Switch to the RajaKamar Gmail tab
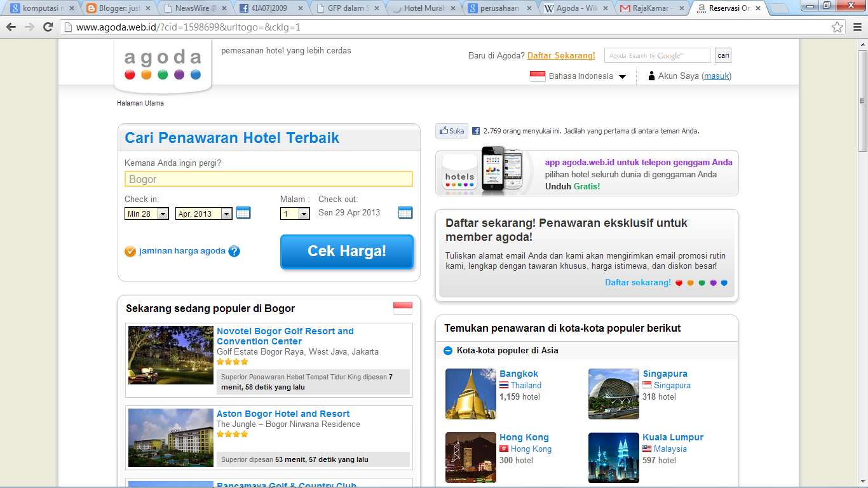This screenshot has height=488, width=868. [651, 8]
